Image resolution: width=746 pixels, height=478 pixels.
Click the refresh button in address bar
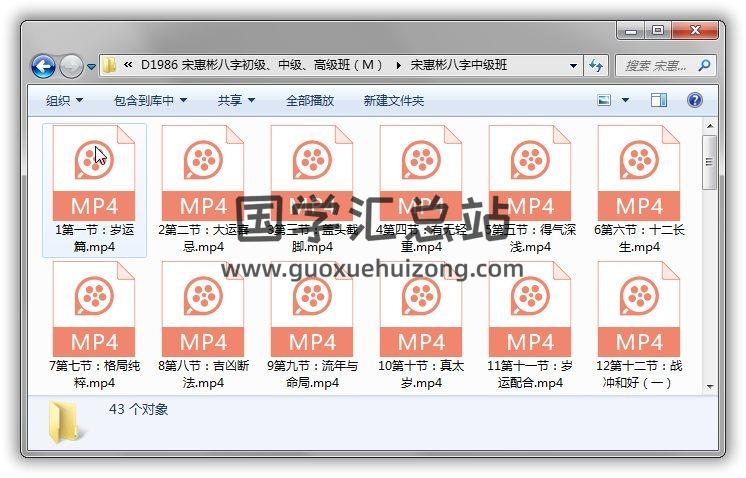596,65
